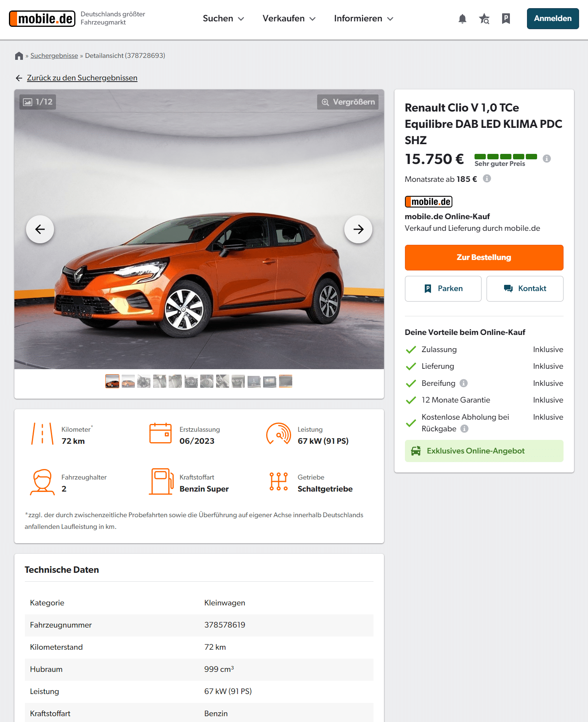Click the Fahrzeugnummer value 378578619
This screenshot has height=722, width=588.
225,625
